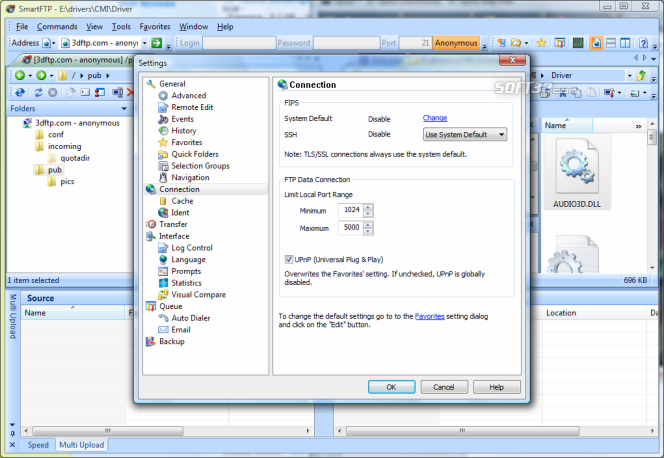Open the Tools menu

pos(121,27)
